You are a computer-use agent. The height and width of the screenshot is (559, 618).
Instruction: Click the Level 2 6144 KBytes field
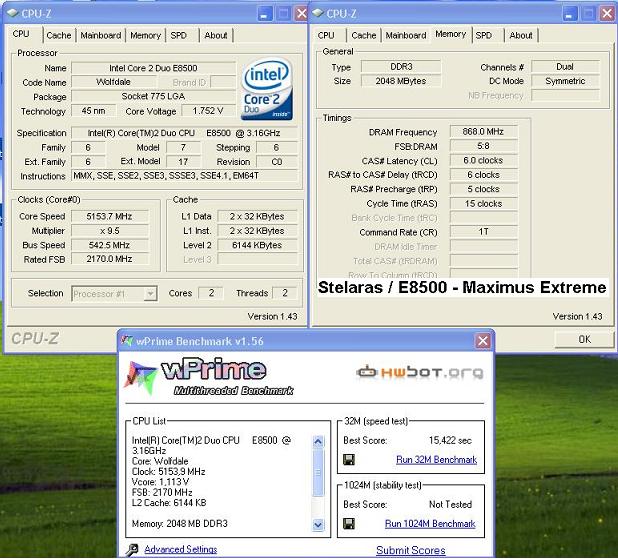click(257, 245)
